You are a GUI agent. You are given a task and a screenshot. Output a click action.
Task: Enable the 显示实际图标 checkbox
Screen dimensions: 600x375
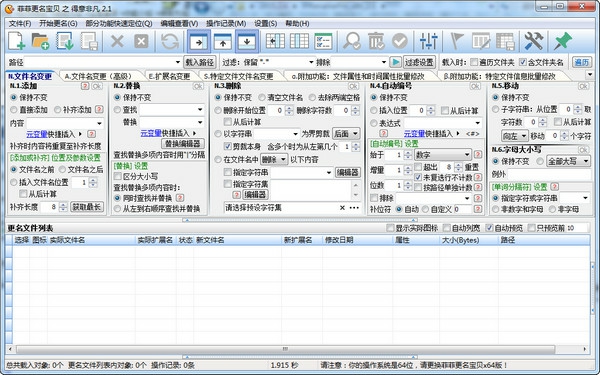[390, 228]
